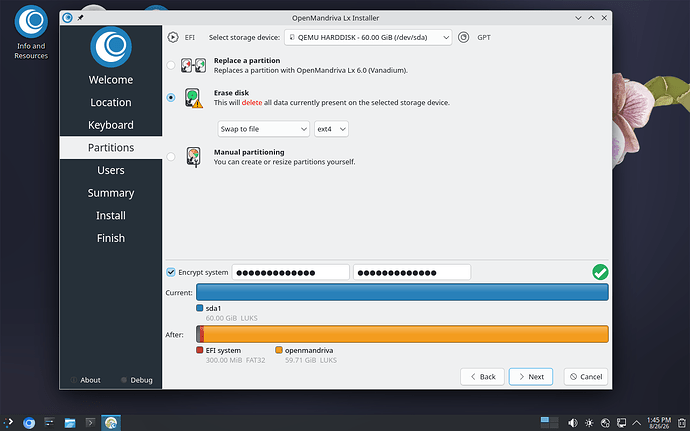
Task: Open the file manager from taskbar
Action: click(70, 423)
